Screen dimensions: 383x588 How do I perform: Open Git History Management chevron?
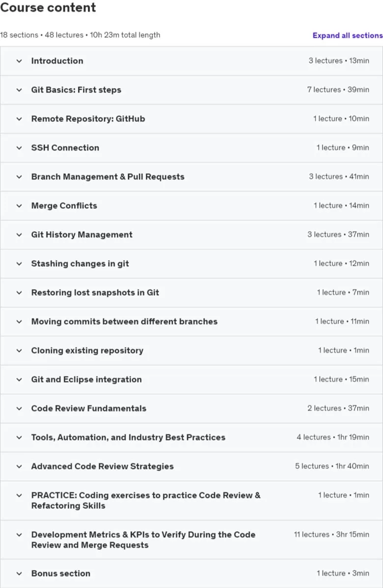19,235
